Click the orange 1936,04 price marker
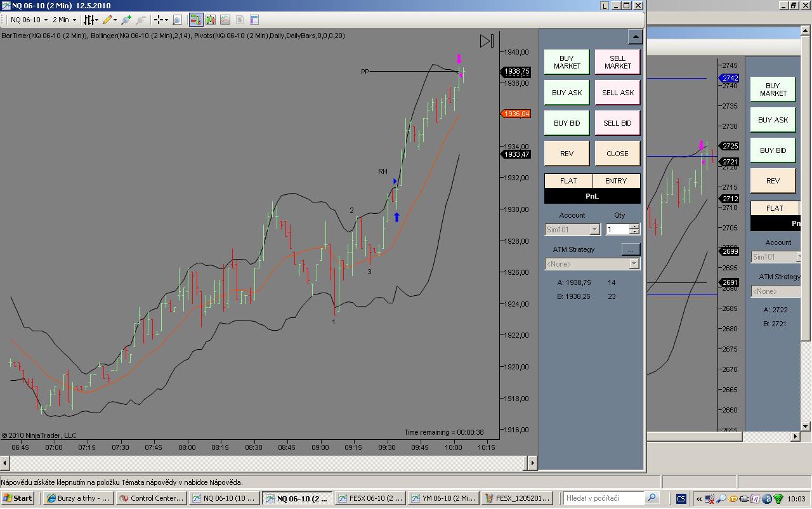The width and height of the screenshot is (812, 509). tap(516, 114)
